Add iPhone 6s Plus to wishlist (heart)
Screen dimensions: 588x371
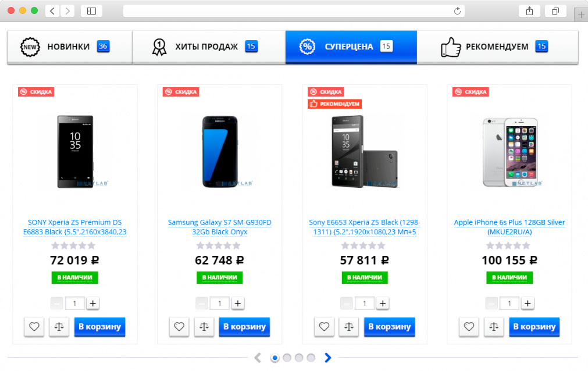click(x=469, y=327)
